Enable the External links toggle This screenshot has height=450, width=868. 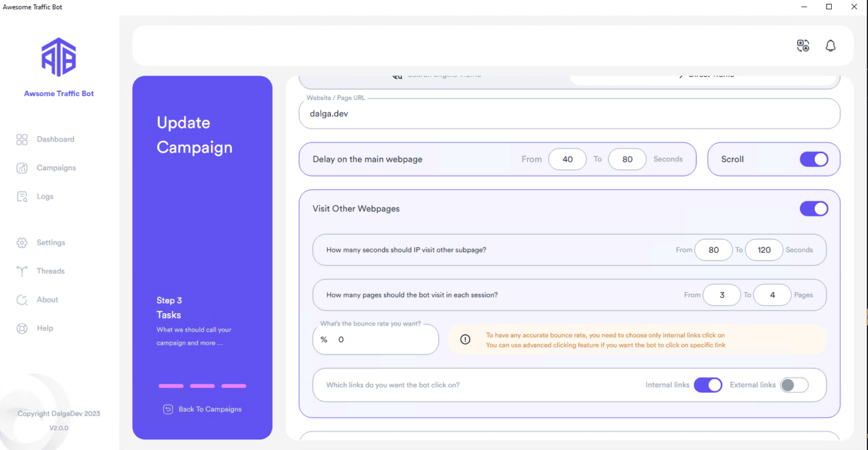click(794, 385)
